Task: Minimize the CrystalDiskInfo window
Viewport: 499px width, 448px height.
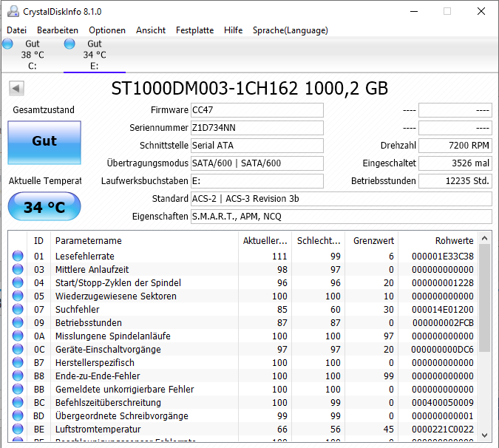Action: pos(414,11)
